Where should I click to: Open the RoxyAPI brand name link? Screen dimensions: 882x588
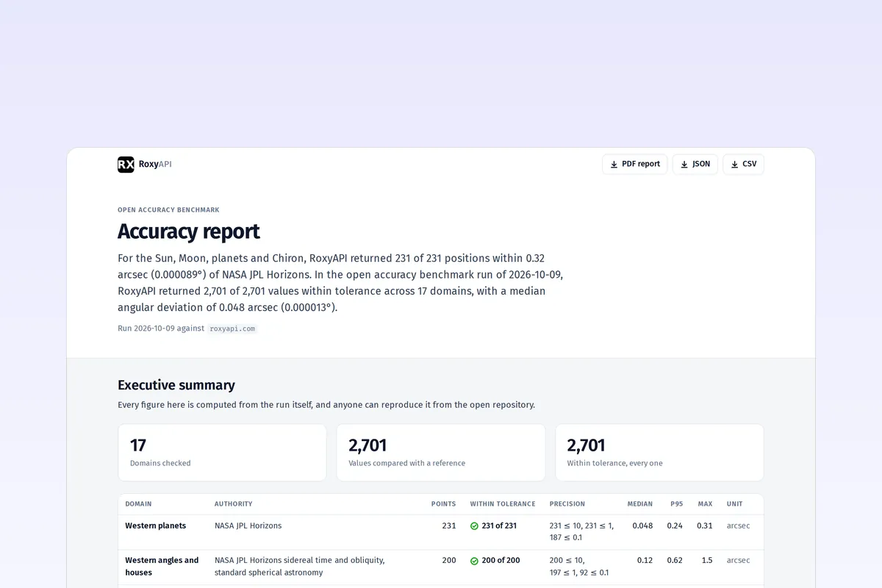(155, 165)
